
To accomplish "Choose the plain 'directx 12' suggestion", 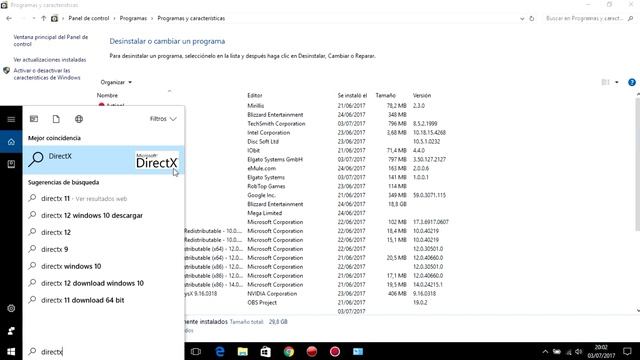I will (x=104, y=232).
